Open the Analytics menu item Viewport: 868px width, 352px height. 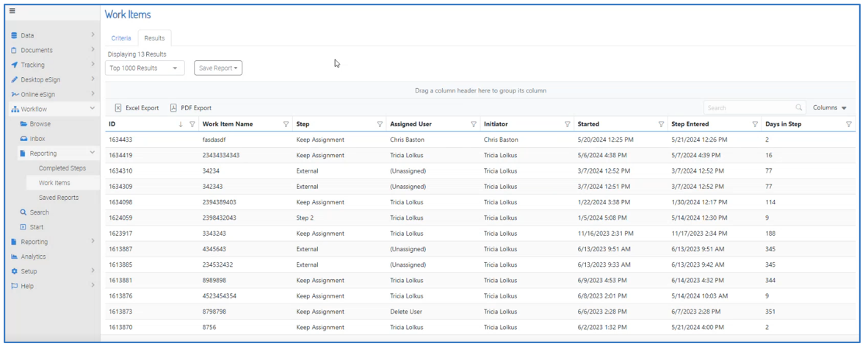pos(35,256)
